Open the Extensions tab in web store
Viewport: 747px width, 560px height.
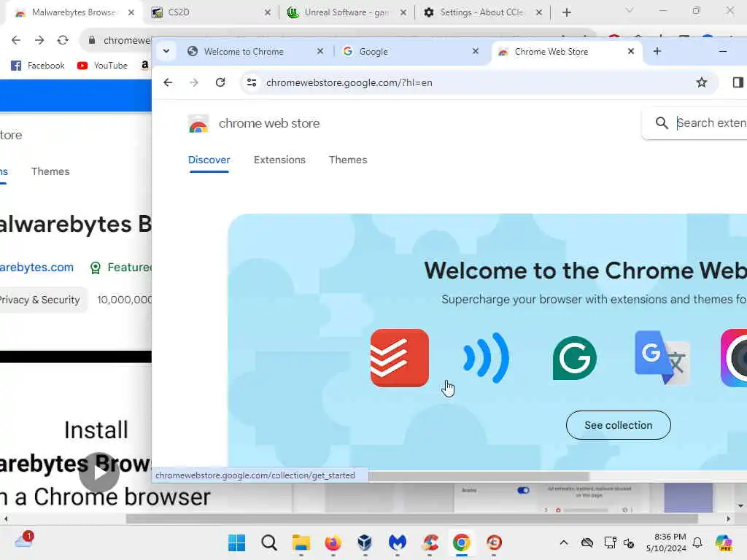[x=279, y=160]
